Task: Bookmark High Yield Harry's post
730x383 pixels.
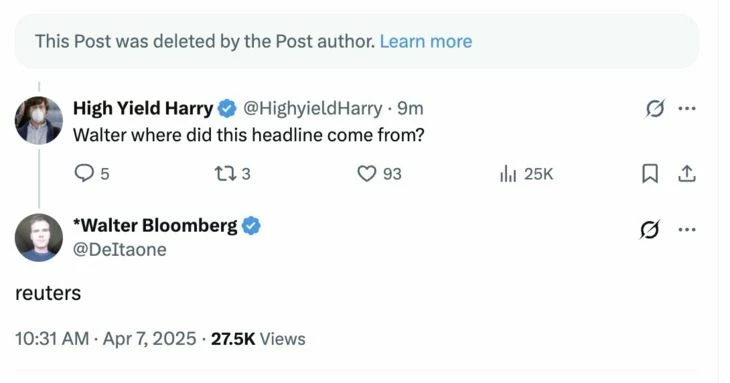Action: (650, 174)
